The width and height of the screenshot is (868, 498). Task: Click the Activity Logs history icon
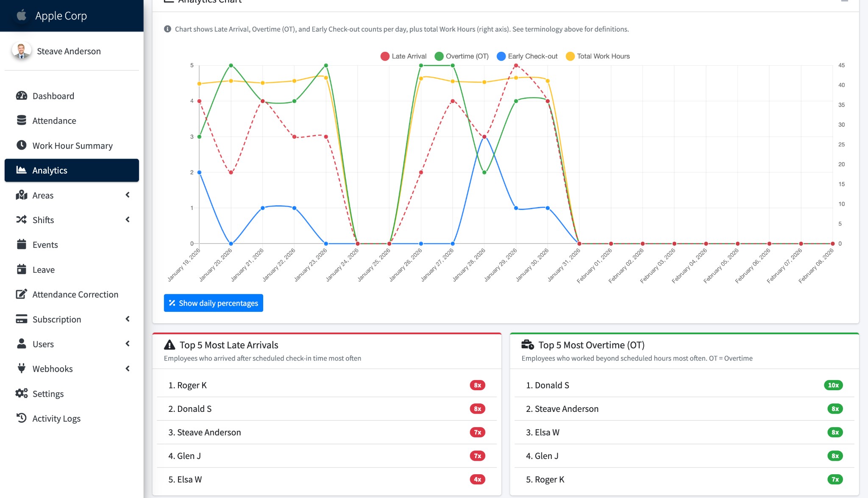(21, 418)
